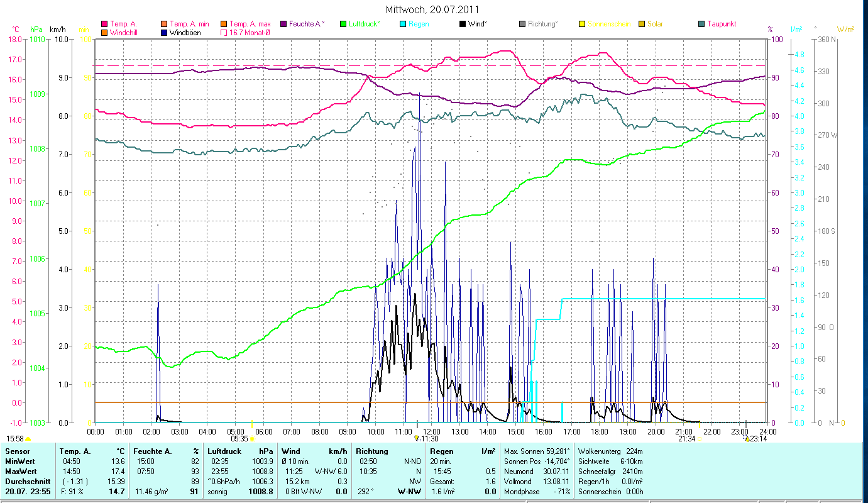The height and width of the screenshot is (503, 868).
Task: Select the 18:00 time axis label
Action: click(x=600, y=432)
